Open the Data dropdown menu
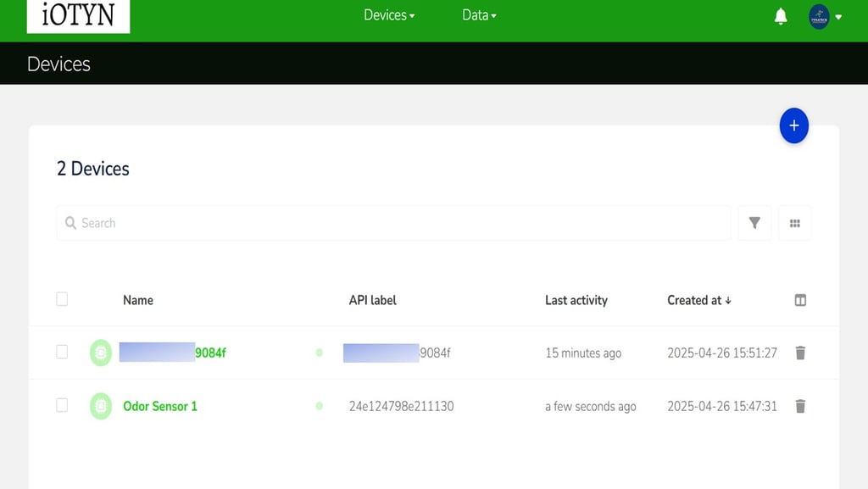The width and height of the screenshot is (868, 489). [x=479, y=15]
